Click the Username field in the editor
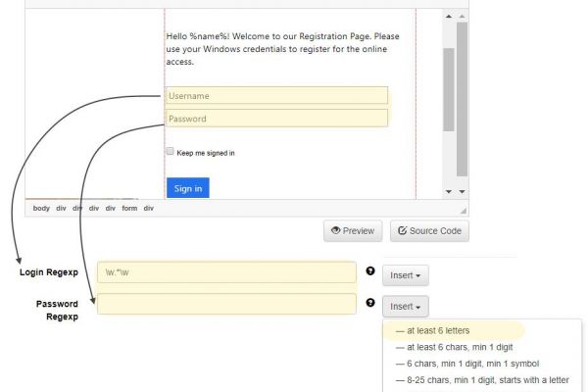The width and height of the screenshot is (588, 392). (277, 96)
